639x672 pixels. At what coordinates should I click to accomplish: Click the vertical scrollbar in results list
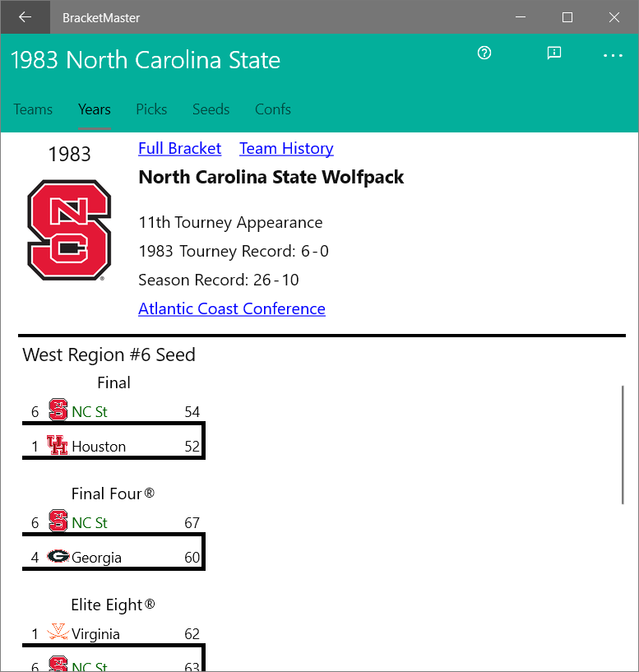[x=623, y=444]
